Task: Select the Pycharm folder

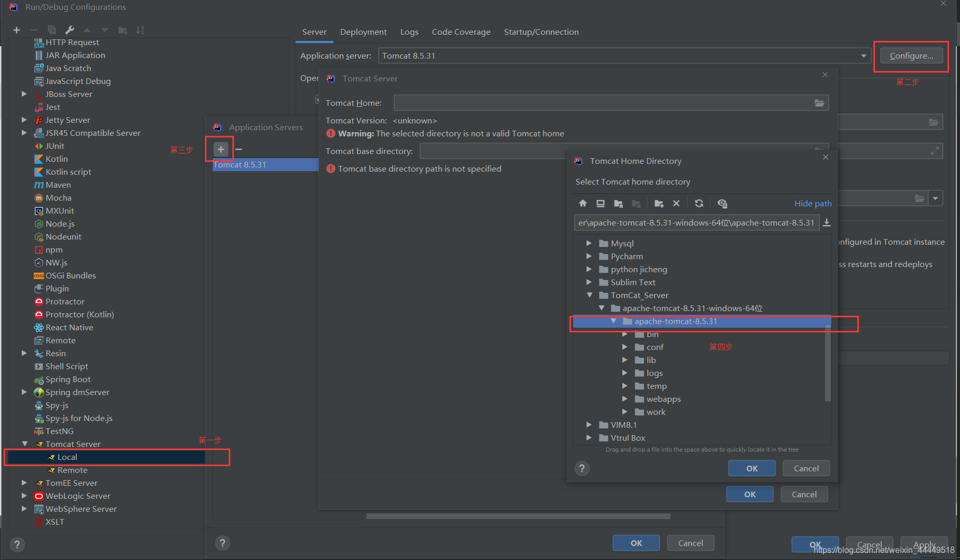Action: coord(627,257)
